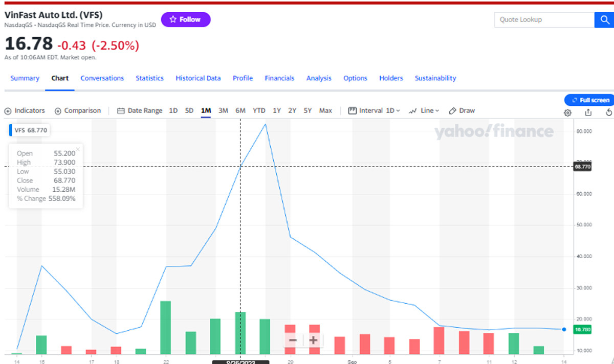Add Indicators to the chart

tap(25, 110)
